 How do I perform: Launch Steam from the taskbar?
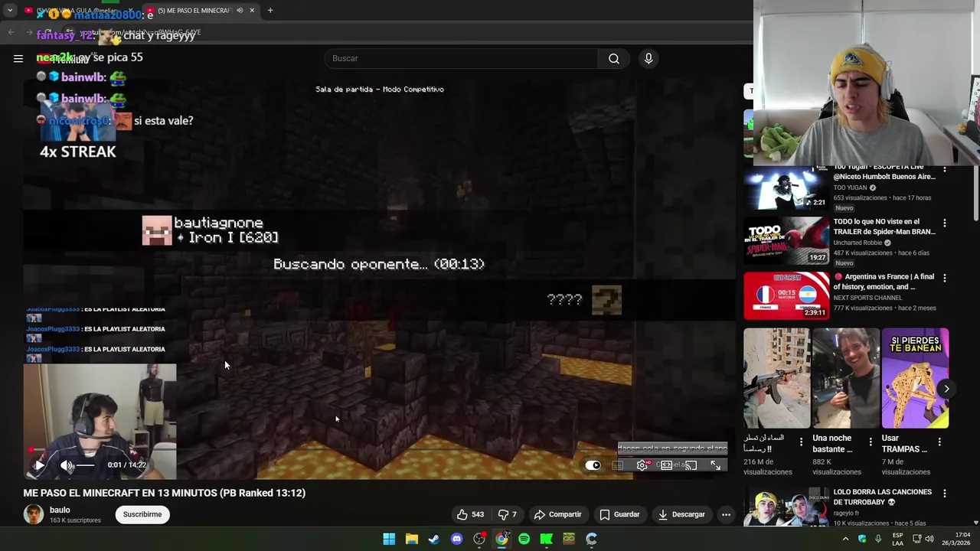point(434,539)
